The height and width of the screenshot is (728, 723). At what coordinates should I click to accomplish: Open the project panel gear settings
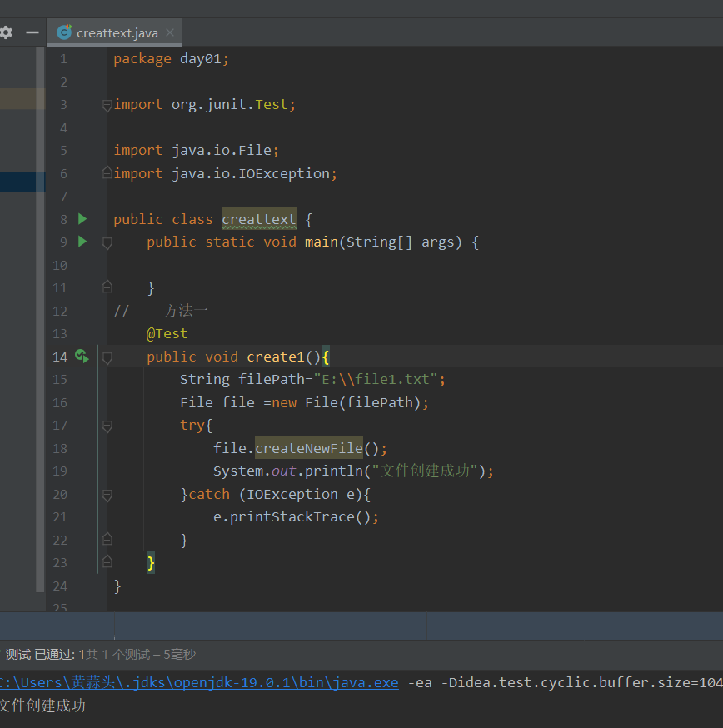tap(6, 32)
